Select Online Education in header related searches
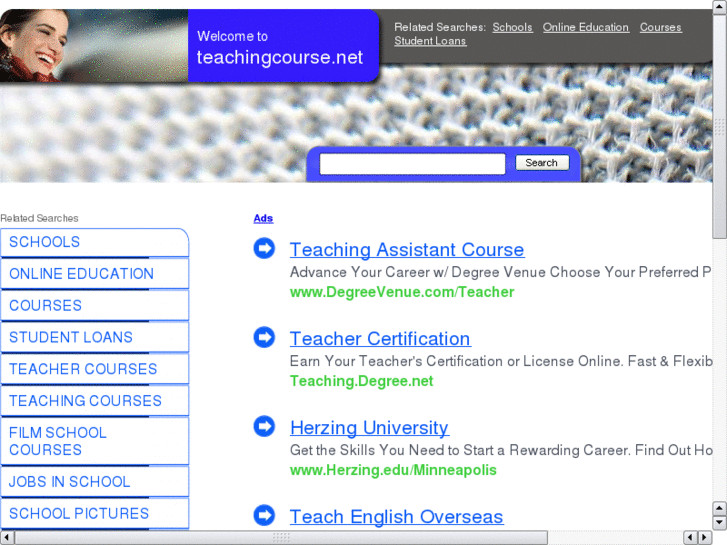Image resolution: width=727 pixels, height=545 pixels. click(586, 27)
